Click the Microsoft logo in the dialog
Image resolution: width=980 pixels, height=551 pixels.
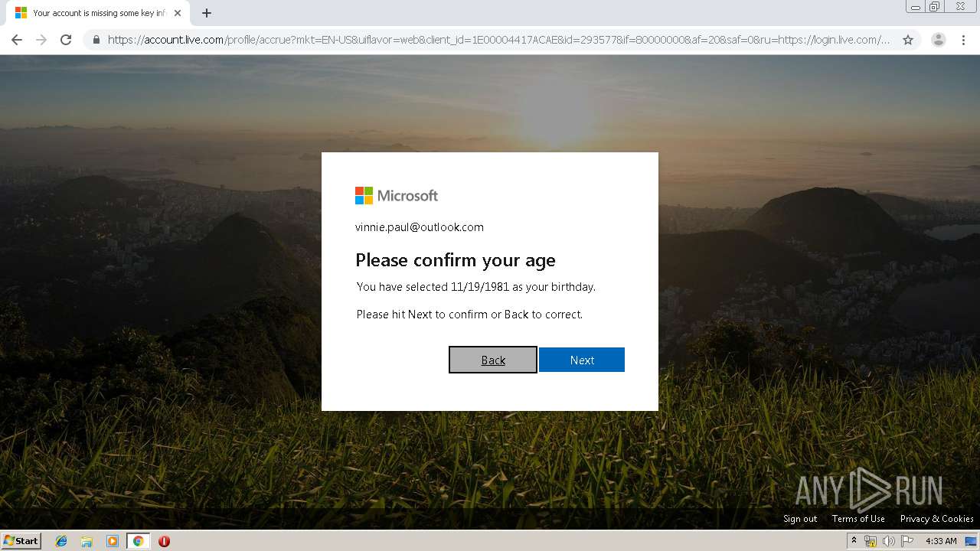(397, 196)
